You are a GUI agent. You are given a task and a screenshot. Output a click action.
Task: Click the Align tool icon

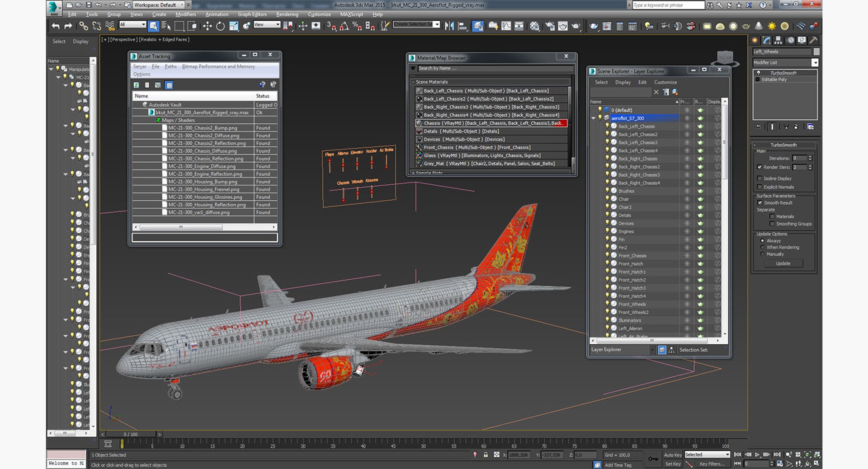click(x=462, y=26)
